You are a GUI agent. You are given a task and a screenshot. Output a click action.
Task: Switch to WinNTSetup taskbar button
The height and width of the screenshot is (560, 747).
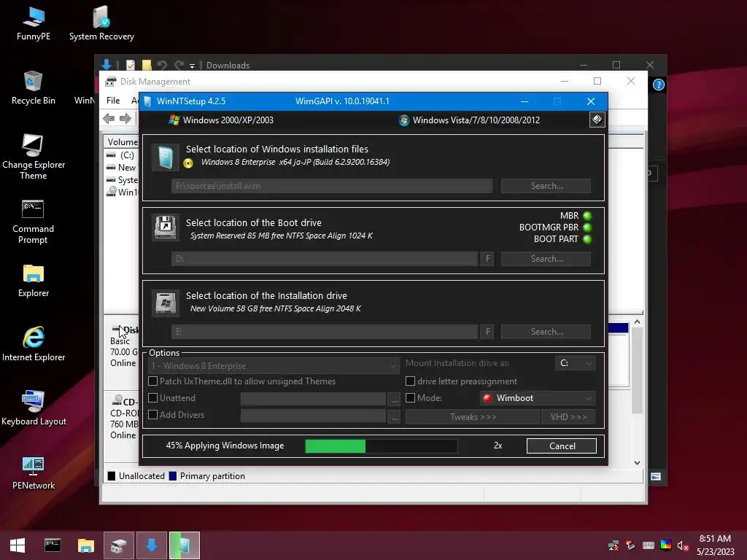185,545
